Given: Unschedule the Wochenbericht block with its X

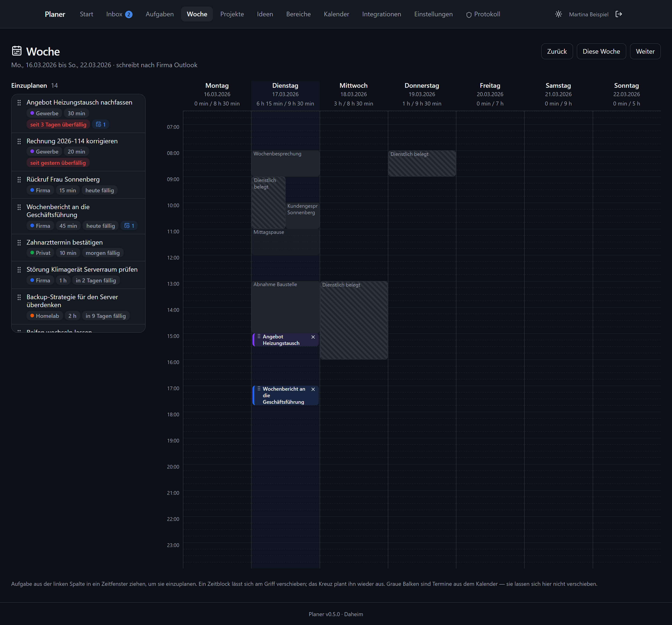Looking at the screenshot, I should (x=313, y=389).
